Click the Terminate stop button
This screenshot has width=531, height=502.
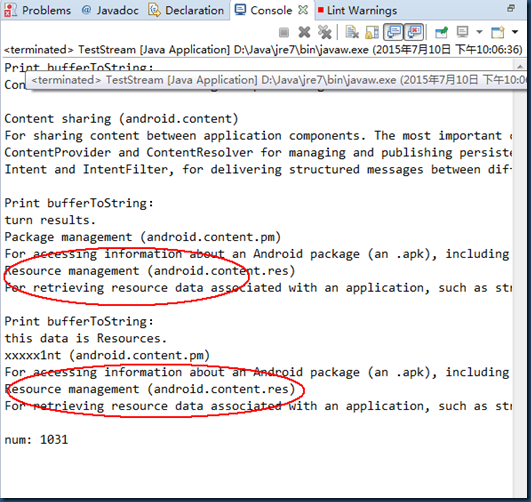(284, 33)
